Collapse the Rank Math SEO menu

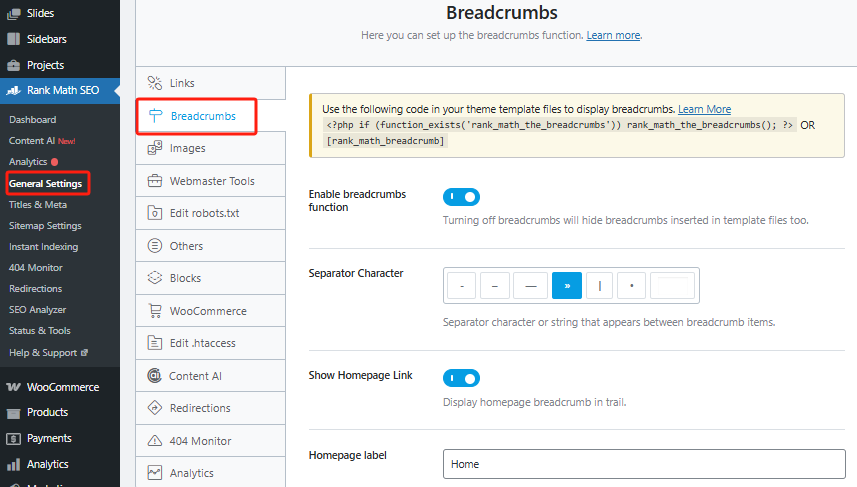click(x=62, y=91)
